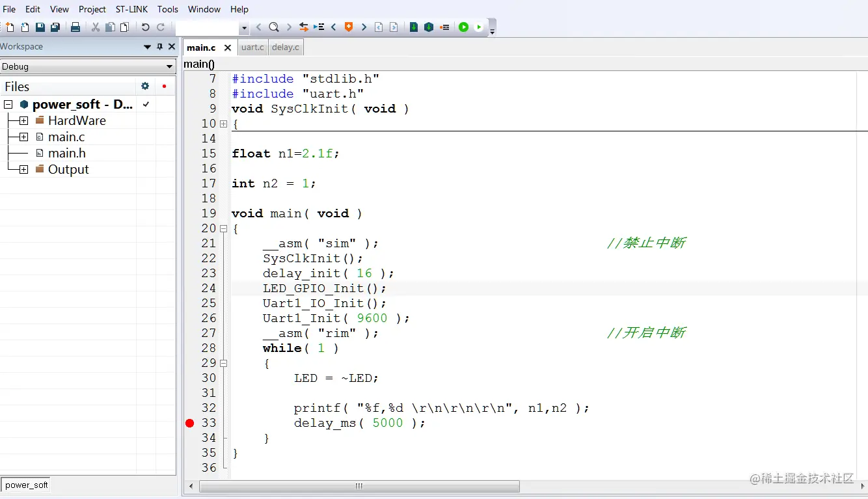The height and width of the screenshot is (499, 868).
Task: Click the Copy toolbar icon
Action: click(110, 27)
